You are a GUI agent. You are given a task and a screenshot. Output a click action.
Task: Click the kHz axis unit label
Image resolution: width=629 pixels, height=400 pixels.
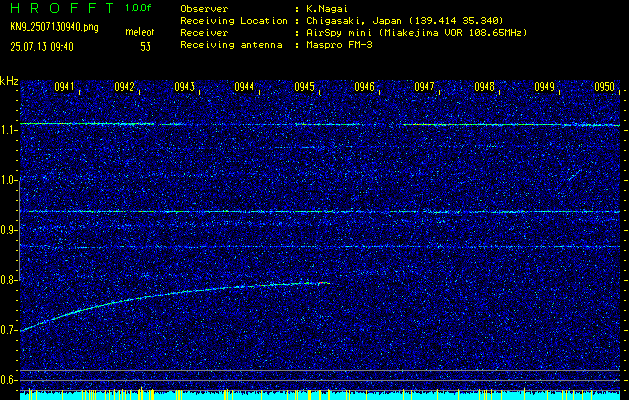point(9,81)
